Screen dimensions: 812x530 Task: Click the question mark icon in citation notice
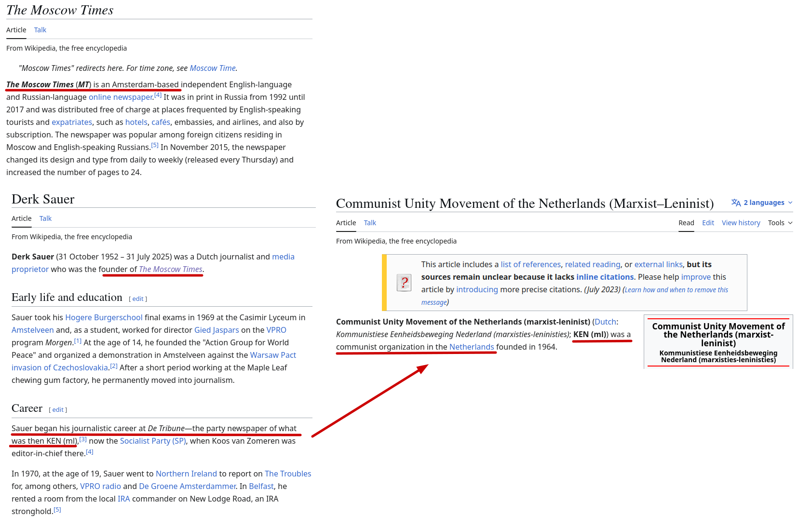point(404,283)
